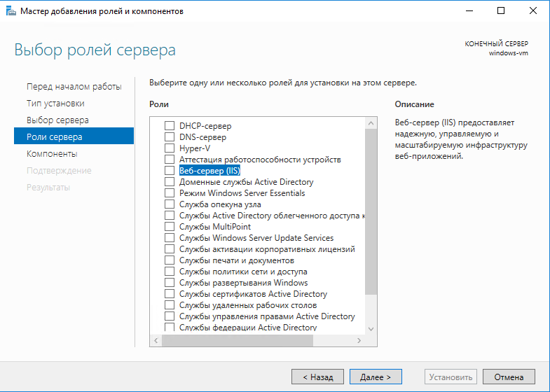Select Доменные службы Active Directory label
This screenshot has width=550, height=392.
(x=246, y=182)
